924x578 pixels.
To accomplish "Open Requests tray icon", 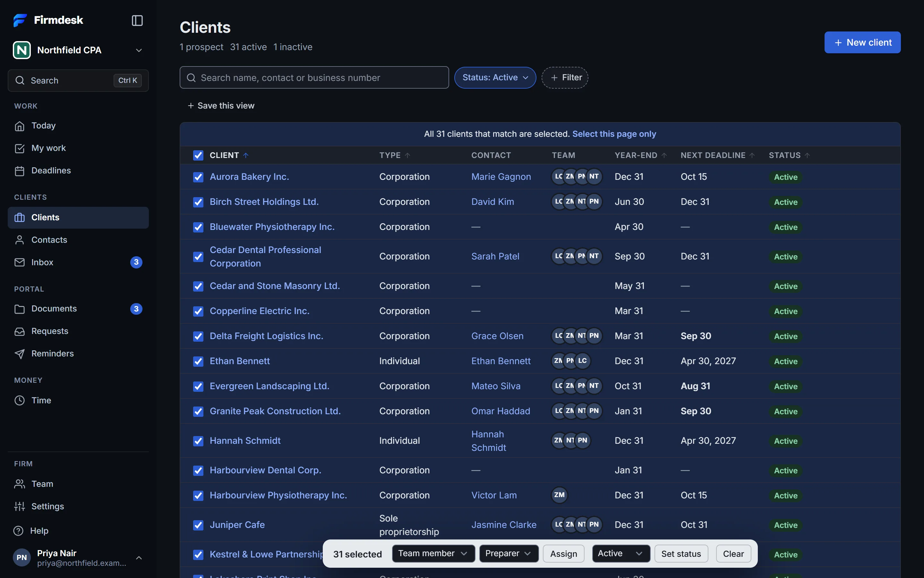I will (x=20, y=331).
